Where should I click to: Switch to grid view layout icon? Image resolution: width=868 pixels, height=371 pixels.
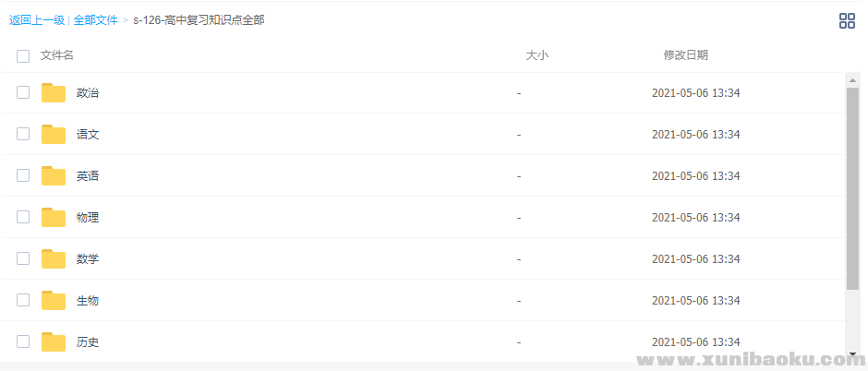[846, 20]
